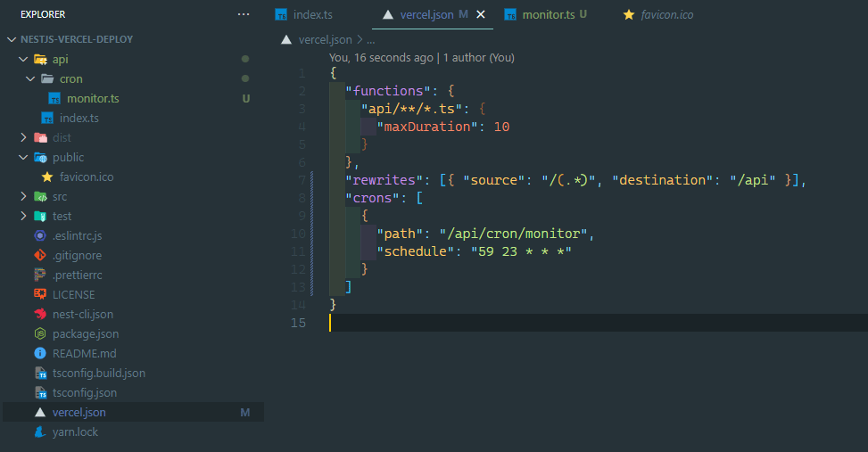Click "/api/cron/monitor" path value

513,234
